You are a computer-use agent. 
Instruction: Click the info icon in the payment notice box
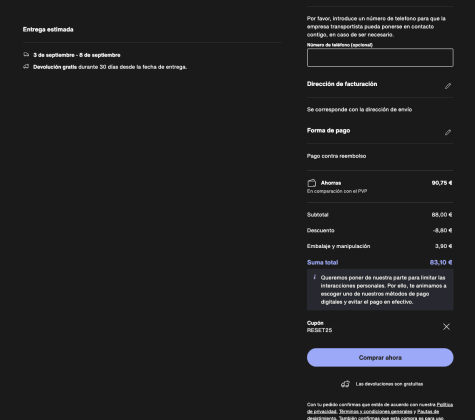click(314, 277)
